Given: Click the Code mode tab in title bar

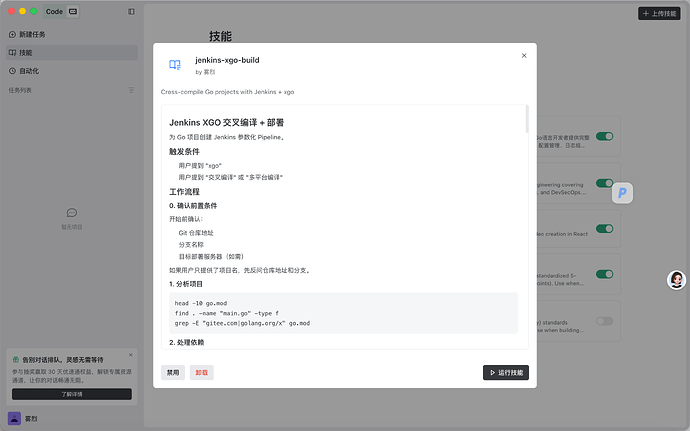Looking at the screenshot, I should [x=54, y=11].
